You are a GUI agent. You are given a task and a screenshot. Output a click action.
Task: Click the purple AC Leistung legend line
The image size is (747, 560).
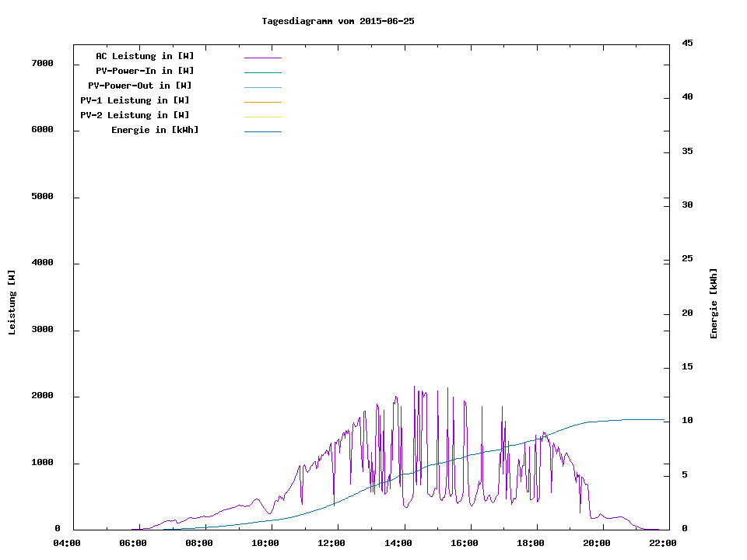point(262,58)
